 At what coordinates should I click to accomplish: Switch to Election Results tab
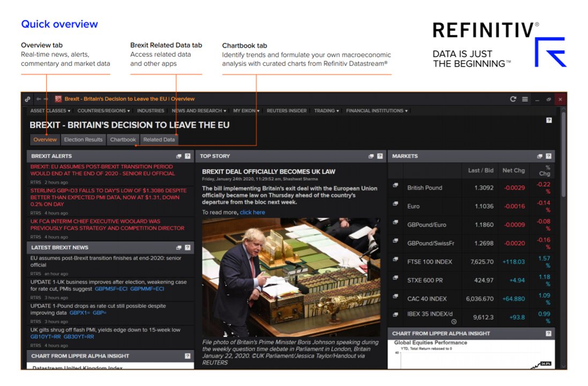[x=83, y=139]
